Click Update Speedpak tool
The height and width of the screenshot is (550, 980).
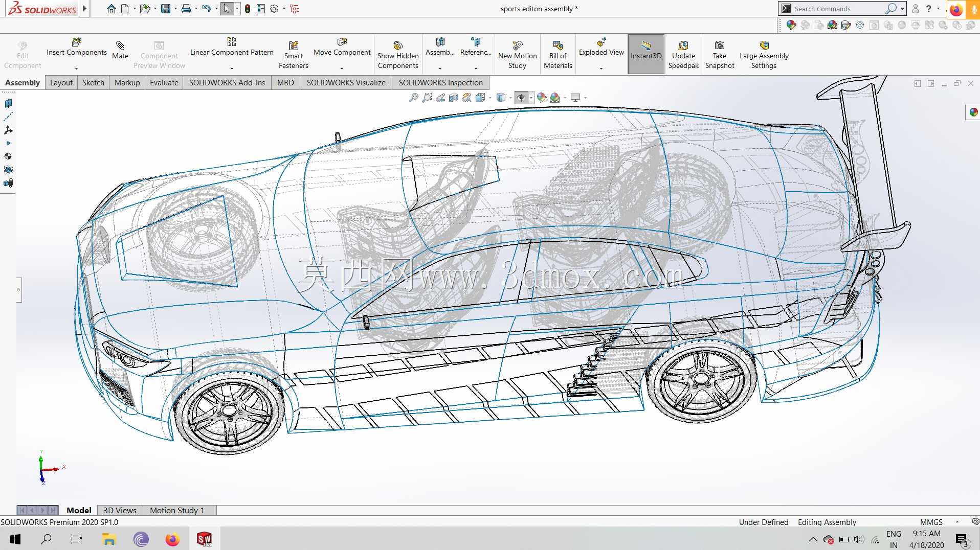683,55
